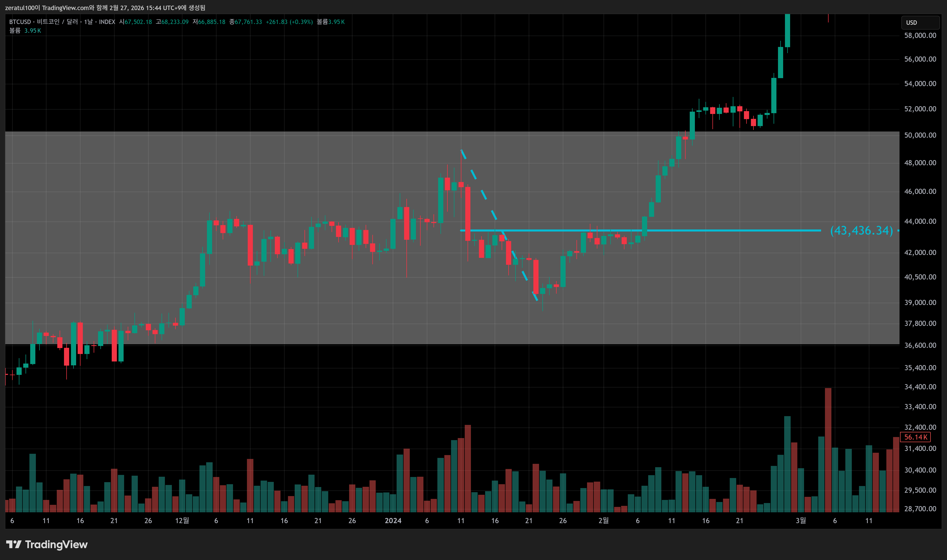Click the 39,000.00 price axis label

[920, 302]
